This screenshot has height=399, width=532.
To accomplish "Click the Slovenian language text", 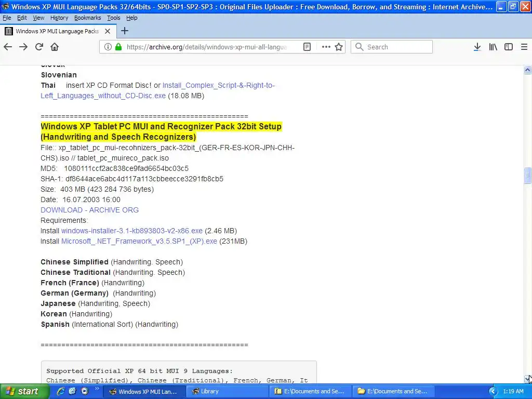I will tap(59, 75).
